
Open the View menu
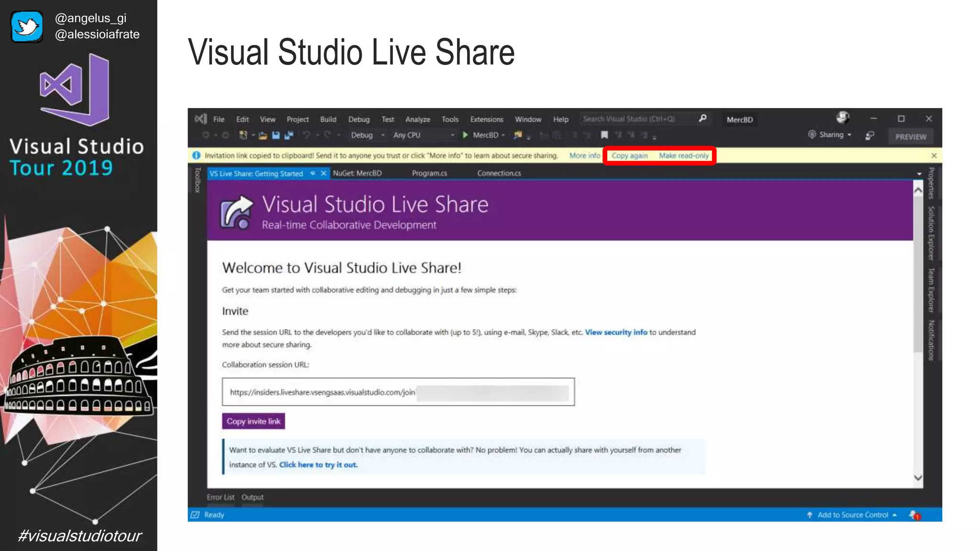(x=267, y=119)
